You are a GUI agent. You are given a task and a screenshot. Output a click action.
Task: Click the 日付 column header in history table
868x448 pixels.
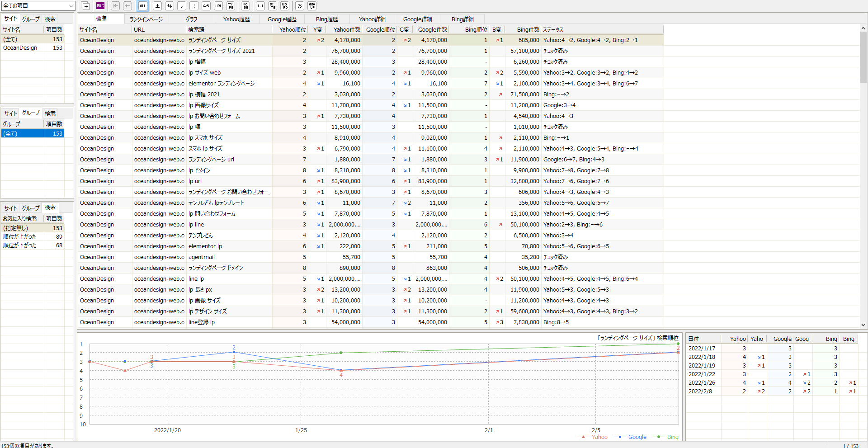pos(703,339)
